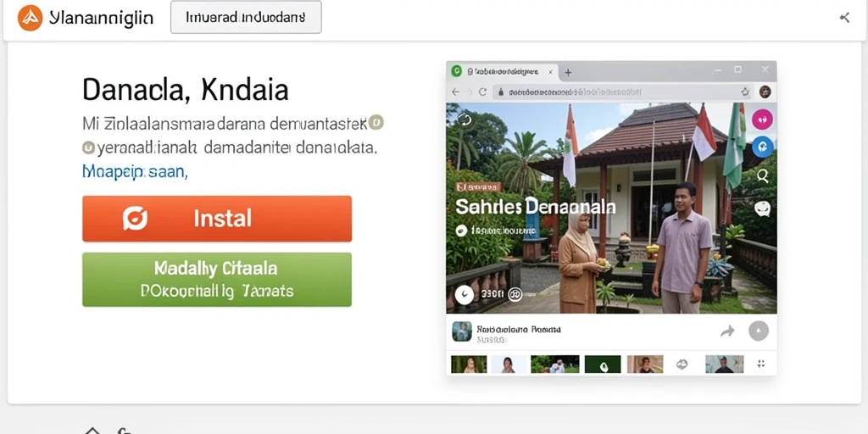Minimize the preview browser window
The height and width of the screenshot is (434, 868).
[x=717, y=70]
